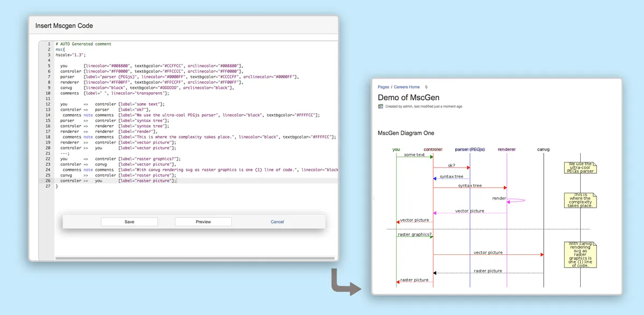The width and height of the screenshot is (644, 315).
Task: Click the 'render' self-loop label
Action: pos(499,198)
